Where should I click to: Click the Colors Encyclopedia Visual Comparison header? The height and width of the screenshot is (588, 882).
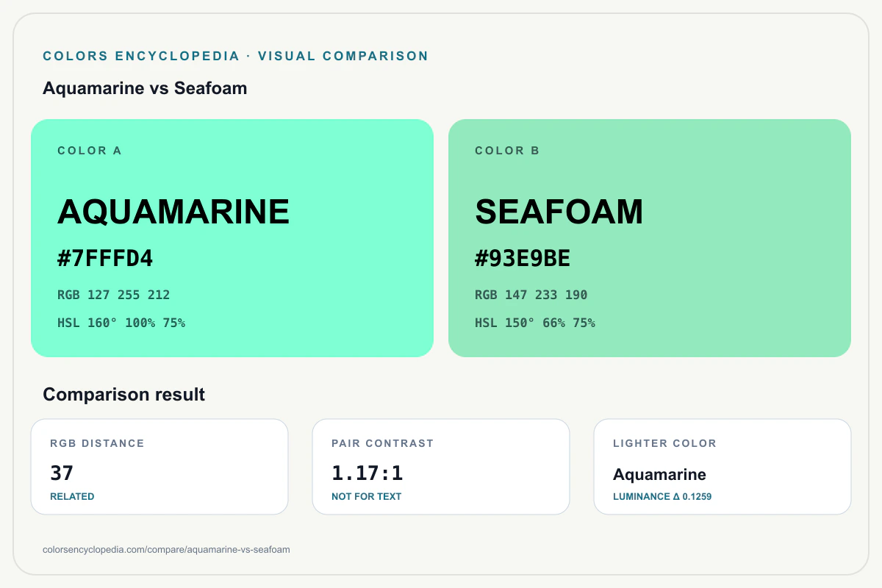(236, 56)
